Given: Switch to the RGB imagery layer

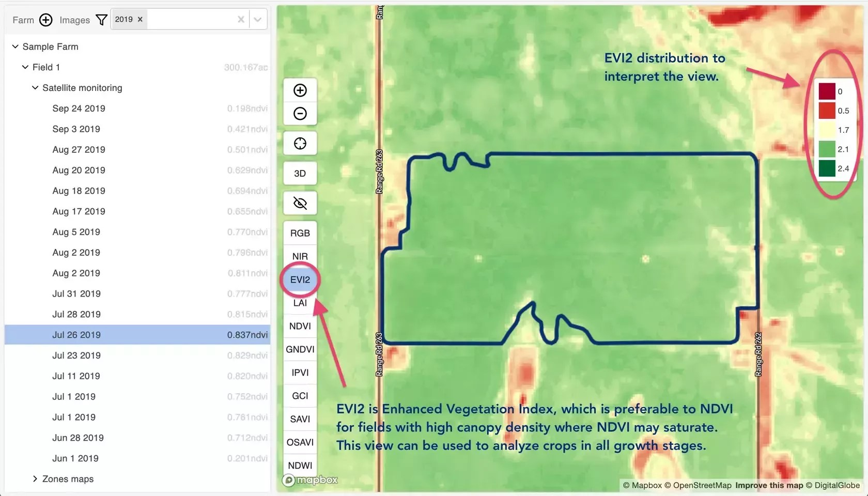Looking at the screenshot, I should [300, 233].
